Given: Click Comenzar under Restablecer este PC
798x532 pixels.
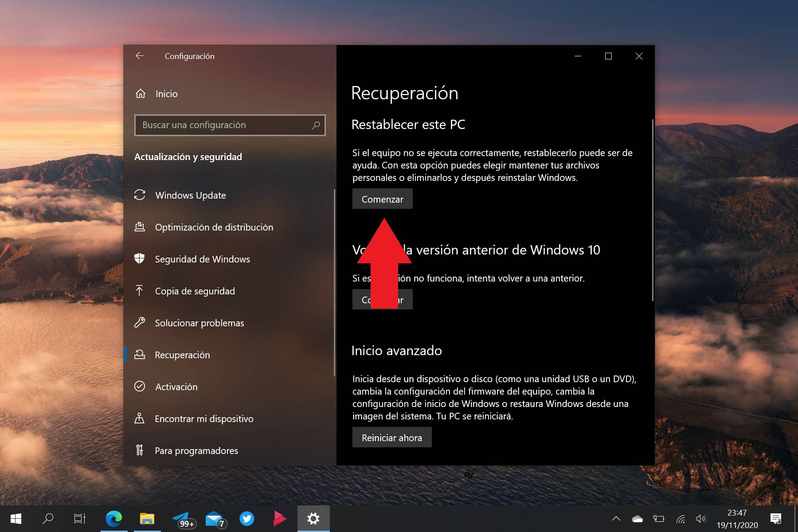Looking at the screenshot, I should 383,199.
